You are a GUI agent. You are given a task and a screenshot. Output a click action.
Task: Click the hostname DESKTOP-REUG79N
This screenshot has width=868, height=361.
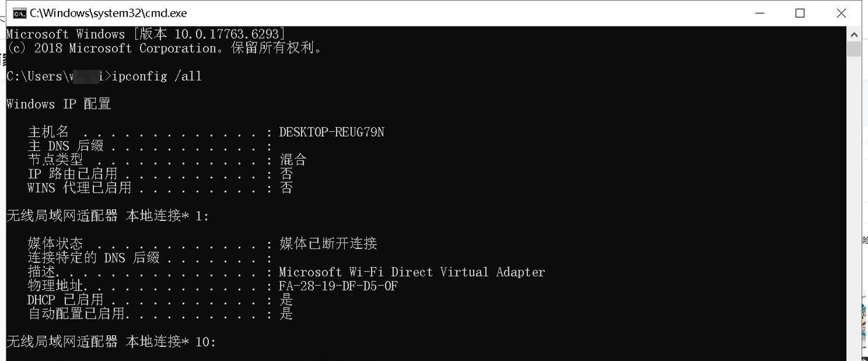click(x=332, y=132)
